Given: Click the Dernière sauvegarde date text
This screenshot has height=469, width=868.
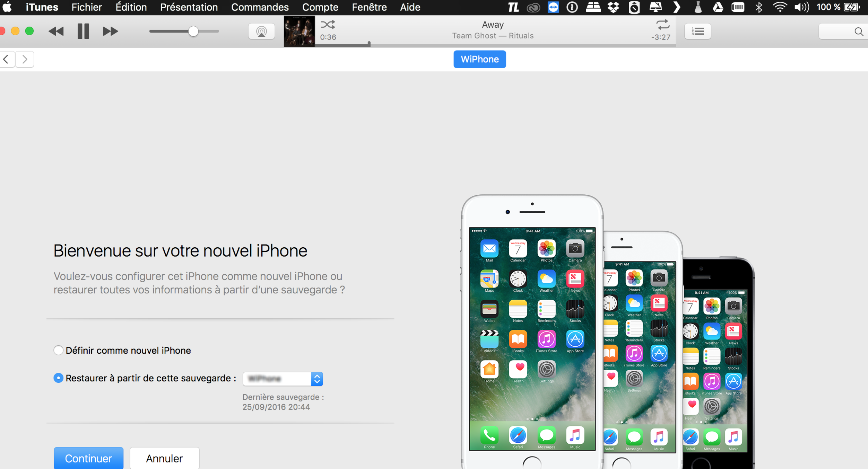Looking at the screenshot, I should (283, 402).
